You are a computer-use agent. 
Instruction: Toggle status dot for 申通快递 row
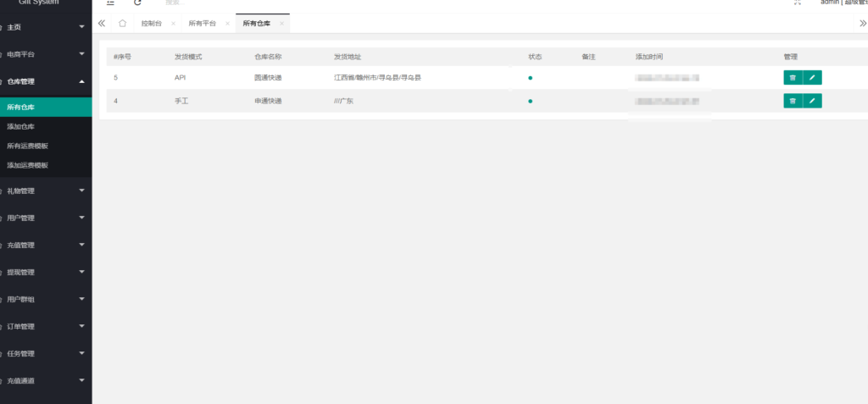(x=531, y=102)
